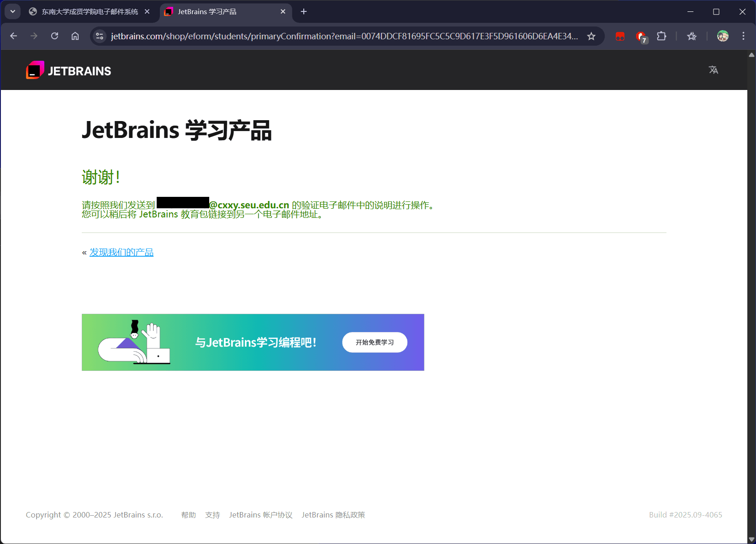Image resolution: width=756 pixels, height=544 pixels.
Task: Go to the browser home page
Action: point(75,36)
